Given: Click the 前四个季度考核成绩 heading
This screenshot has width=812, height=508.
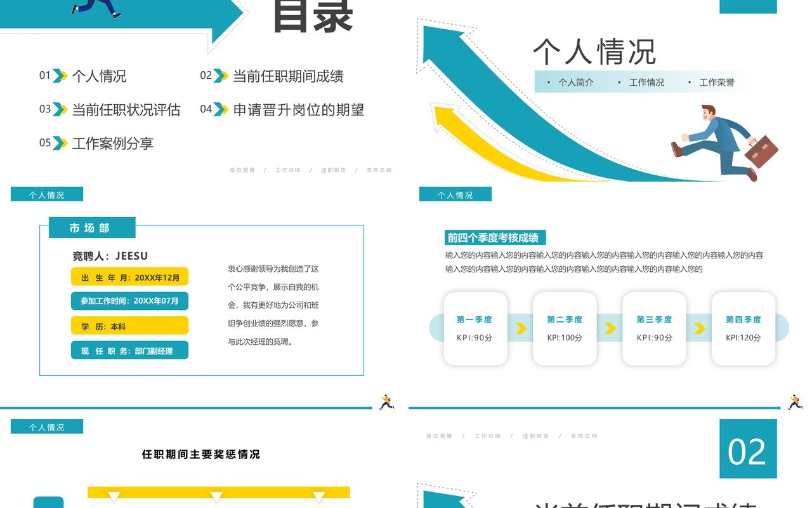Looking at the screenshot, I should [x=495, y=237].
